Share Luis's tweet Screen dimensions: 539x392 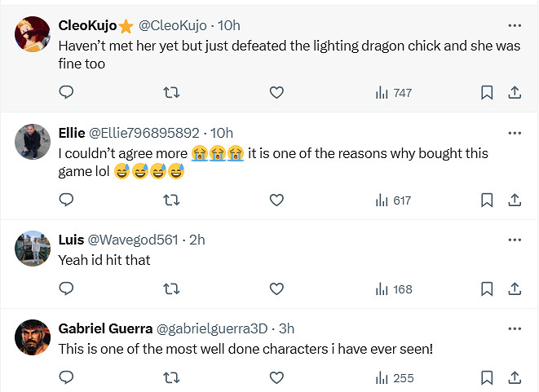click(515, 288)
